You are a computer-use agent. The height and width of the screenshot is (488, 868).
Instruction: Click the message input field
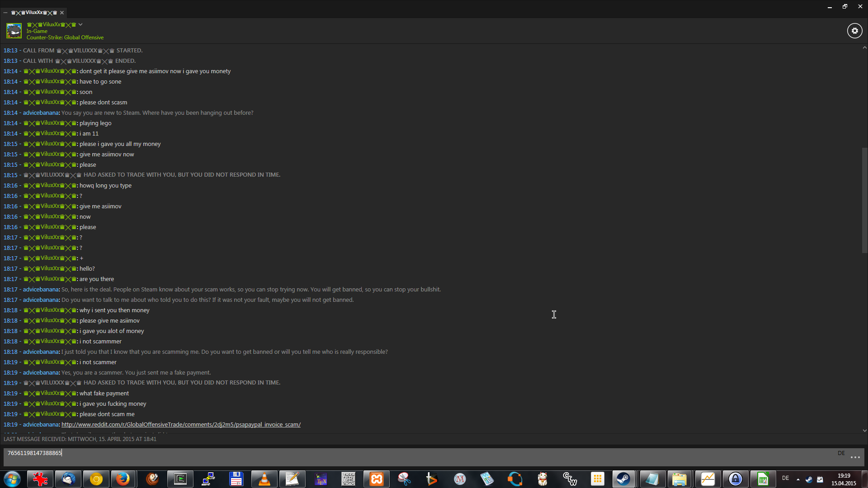(x=407, y=456)
